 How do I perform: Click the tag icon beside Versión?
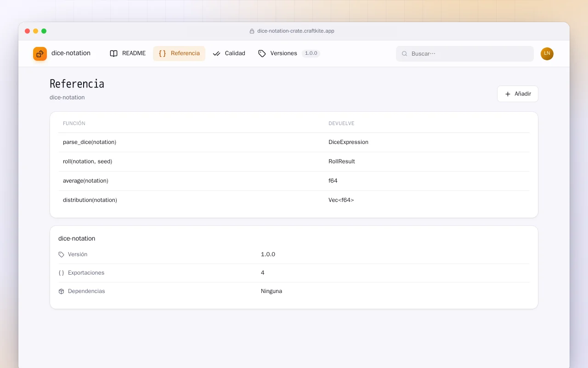[x=62, y=254]
